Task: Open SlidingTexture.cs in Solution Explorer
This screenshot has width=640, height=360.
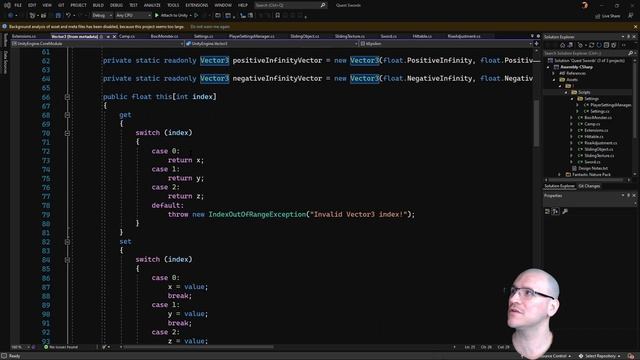Action: coord(599,156)
